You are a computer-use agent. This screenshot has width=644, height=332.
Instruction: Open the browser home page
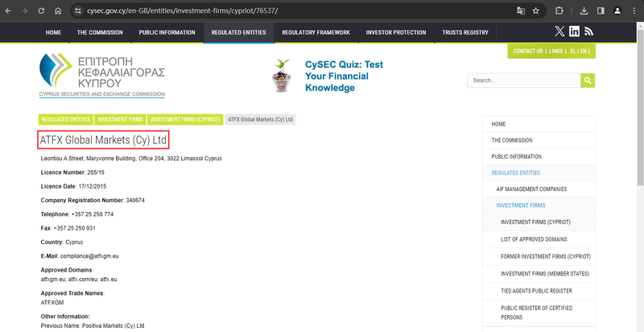coord(58,11)
